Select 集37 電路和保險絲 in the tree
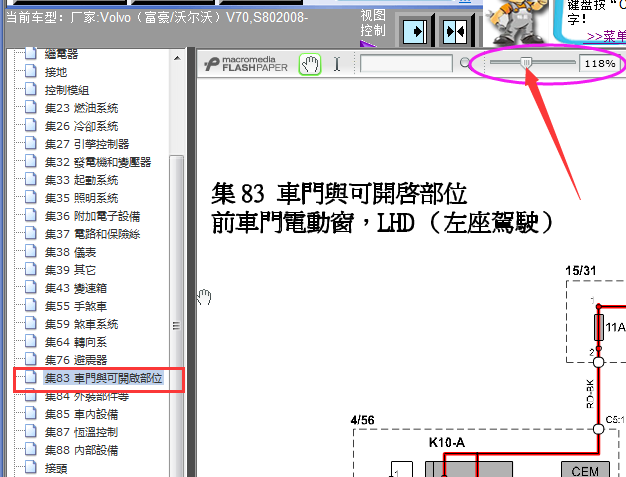The height and width of the screenshot is (477, 626). coord(93,234)
